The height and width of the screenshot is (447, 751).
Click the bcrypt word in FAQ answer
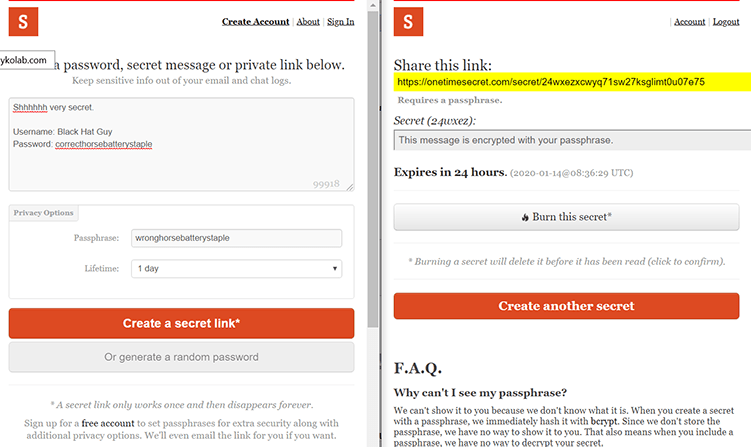604,422
